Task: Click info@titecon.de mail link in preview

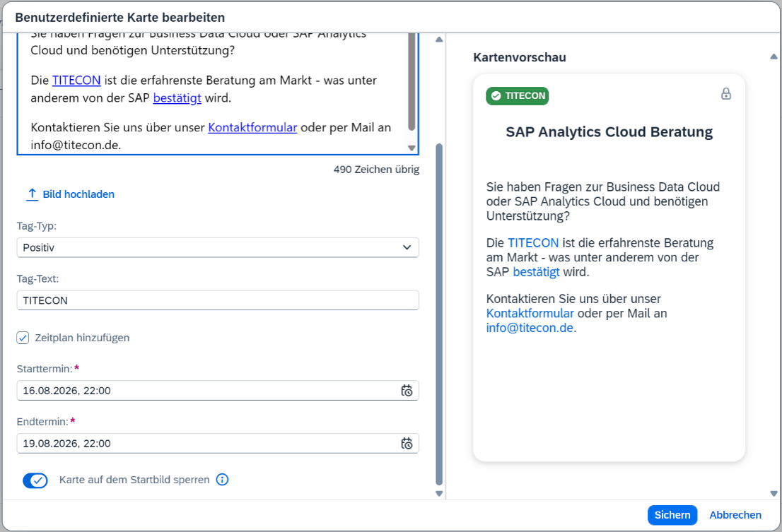Action: (530, 328)
